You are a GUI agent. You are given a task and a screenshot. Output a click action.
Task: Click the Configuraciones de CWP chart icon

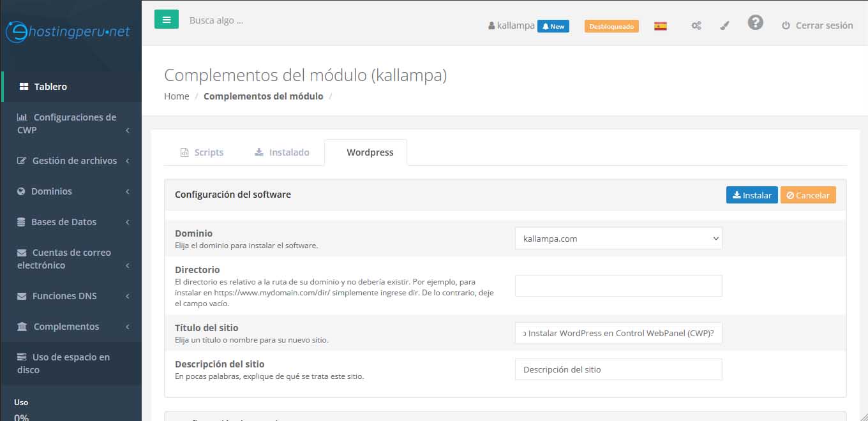(22, 117)
